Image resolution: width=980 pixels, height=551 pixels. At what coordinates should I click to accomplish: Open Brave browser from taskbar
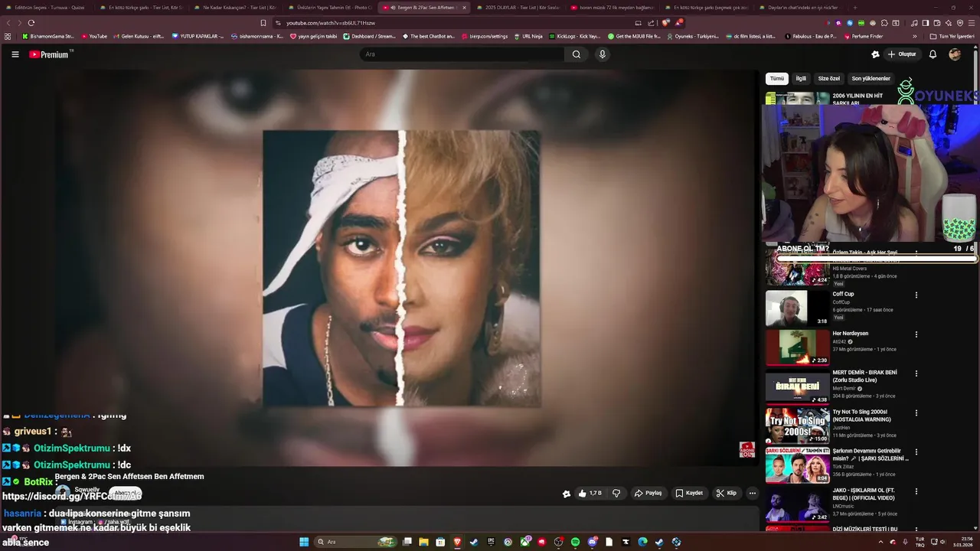(458, 542)
